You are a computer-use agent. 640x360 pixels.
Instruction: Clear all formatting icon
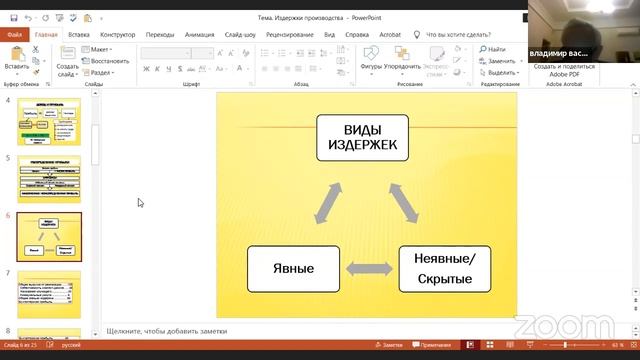(246, 53)
